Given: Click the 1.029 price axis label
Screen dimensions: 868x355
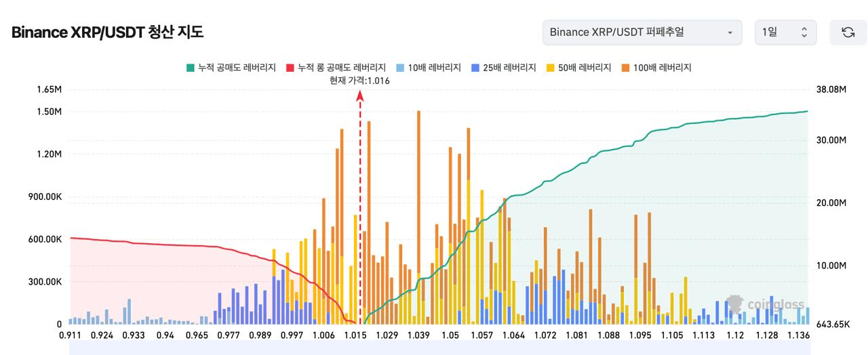Looking at the screenshot, I should point(387,335).
